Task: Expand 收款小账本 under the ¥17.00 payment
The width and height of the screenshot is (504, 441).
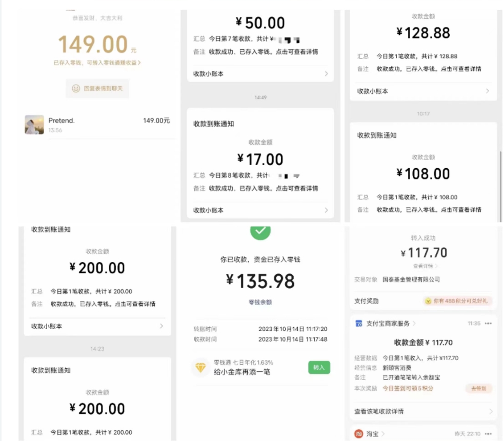Action: pyautogui.click(x=326, y=210)
